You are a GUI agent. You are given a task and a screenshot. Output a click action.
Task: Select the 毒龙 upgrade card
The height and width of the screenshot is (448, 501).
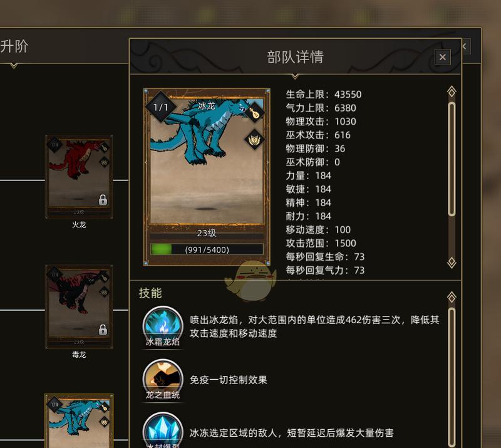pos(79,306)
